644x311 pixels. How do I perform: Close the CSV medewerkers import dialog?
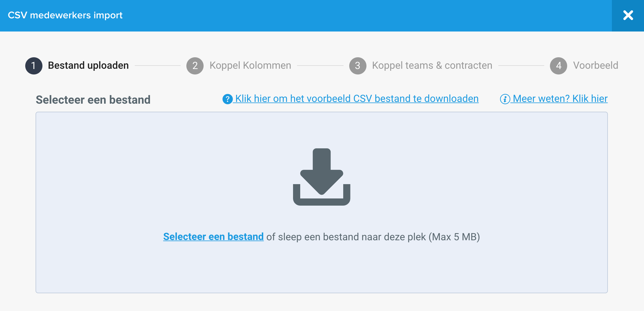(628, 15)
